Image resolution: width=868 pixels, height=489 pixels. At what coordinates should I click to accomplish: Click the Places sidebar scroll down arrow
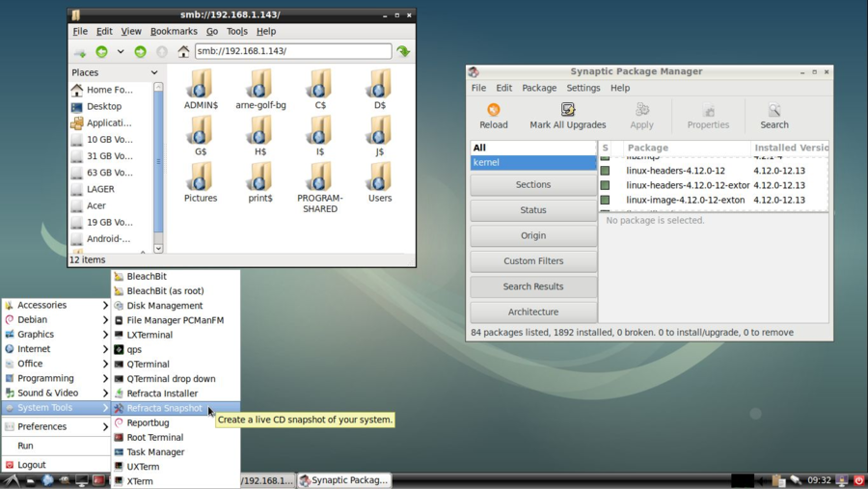pyautogui.click(x=158, y=249)
